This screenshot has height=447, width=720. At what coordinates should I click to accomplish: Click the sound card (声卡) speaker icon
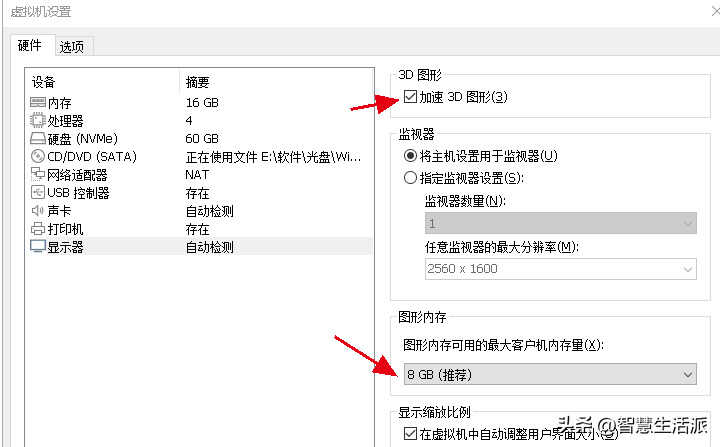[38, 210]
